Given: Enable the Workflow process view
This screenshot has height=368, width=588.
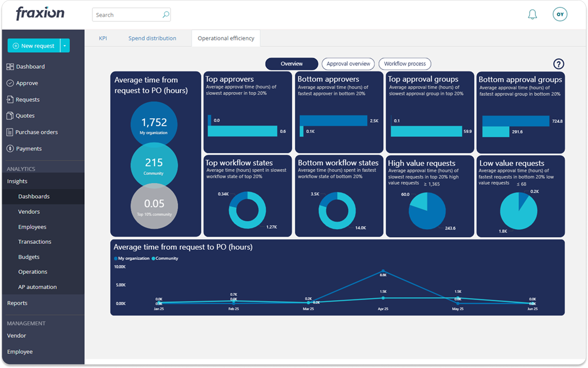Looking at the screenshot, I should click(x=405, y=63).
